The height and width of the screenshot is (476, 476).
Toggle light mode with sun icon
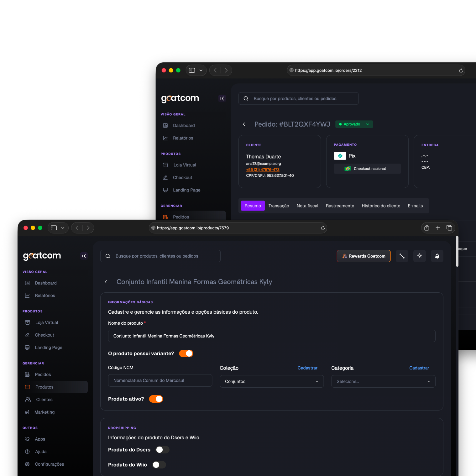tap(419, 256)
